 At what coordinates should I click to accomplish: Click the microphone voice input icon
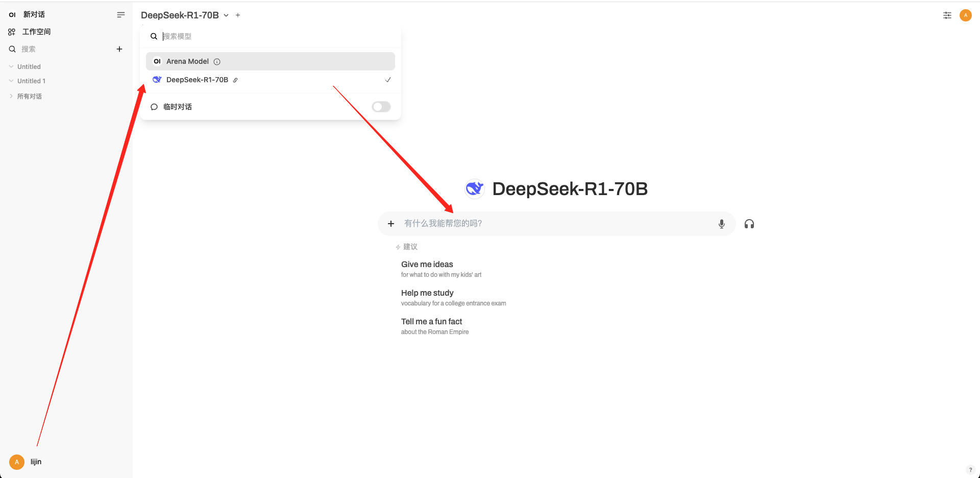pos(721,224)
